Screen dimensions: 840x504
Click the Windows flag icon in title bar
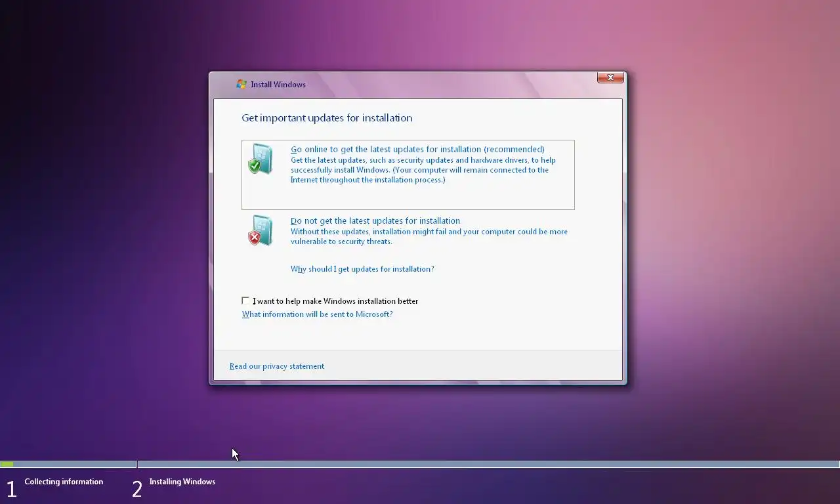(241, 84)
